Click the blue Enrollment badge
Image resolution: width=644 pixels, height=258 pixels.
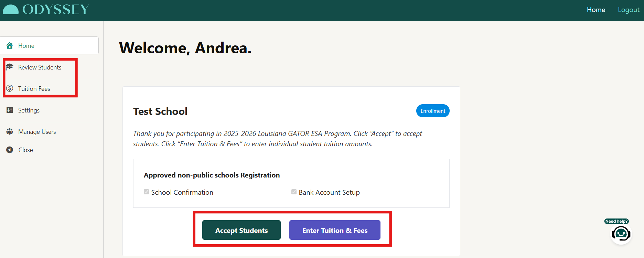pyautogui.click(x=433, y=111)
